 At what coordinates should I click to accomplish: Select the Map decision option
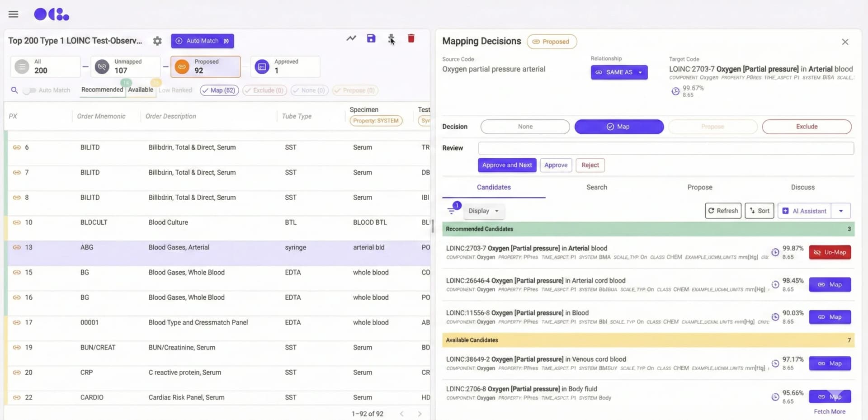click(619, 127)
